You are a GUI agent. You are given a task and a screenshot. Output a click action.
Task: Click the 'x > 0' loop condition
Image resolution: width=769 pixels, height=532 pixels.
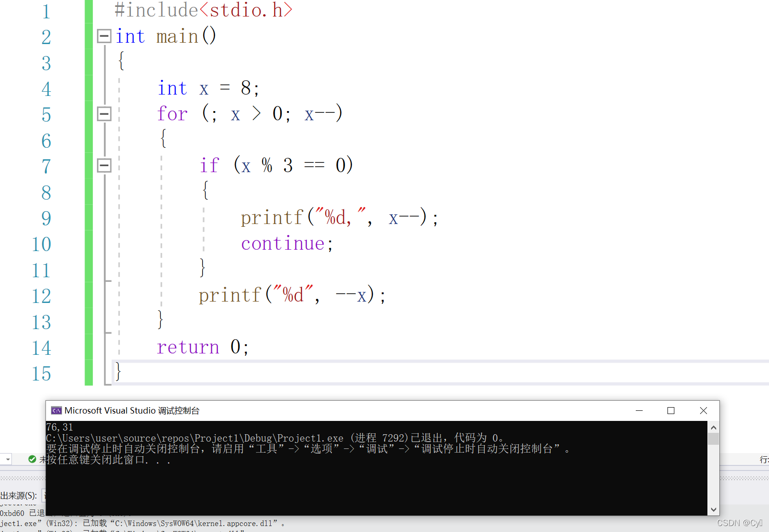pos(256,114)
